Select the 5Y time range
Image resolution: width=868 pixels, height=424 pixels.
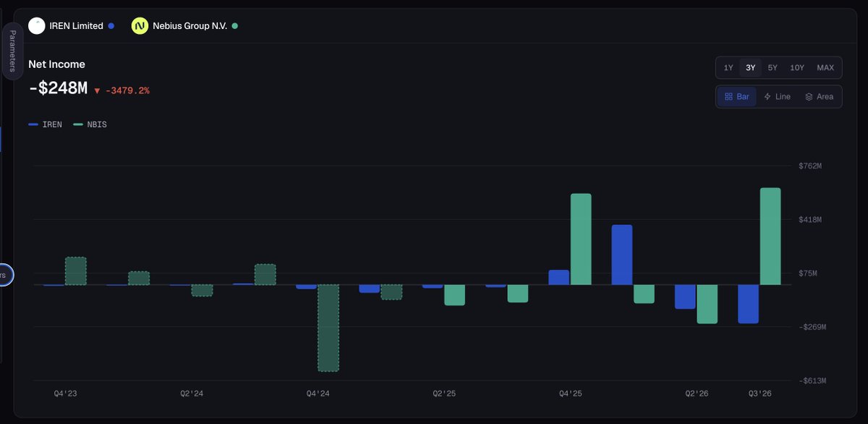[x=773, y=68]
